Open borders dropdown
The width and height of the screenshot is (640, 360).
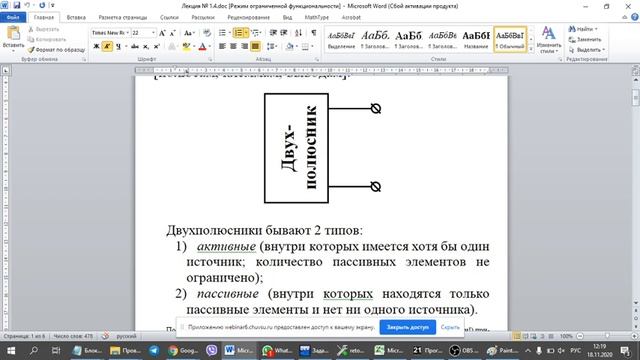pos(307,47)
